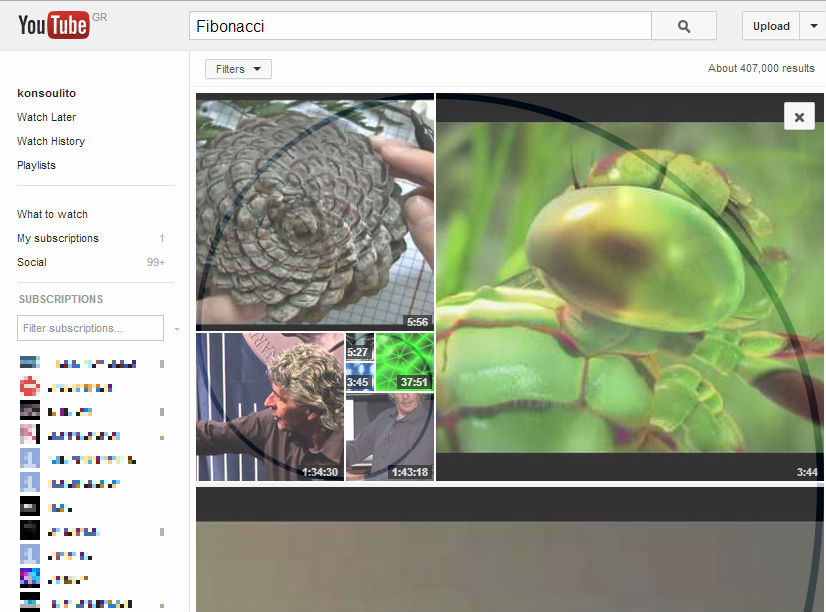The image size is (826, 612).
Task: Click the SUBSCRIPTIONS heading
Action: point(61,299)
